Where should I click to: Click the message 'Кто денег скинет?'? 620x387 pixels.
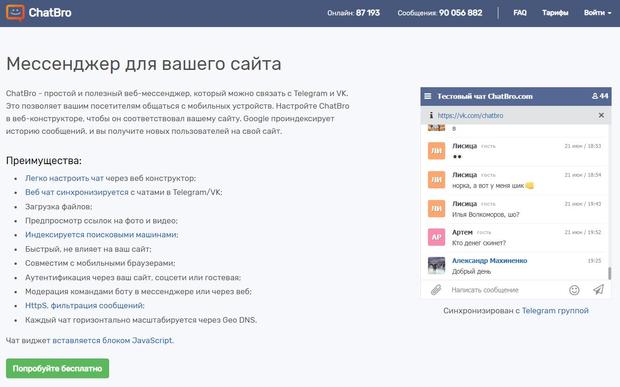coord(479,243)
